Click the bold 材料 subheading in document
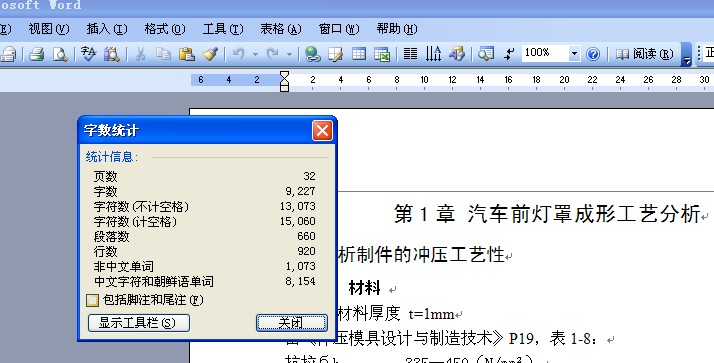Image resolution: width=714 pixels, height=363 pixels. 364,288
